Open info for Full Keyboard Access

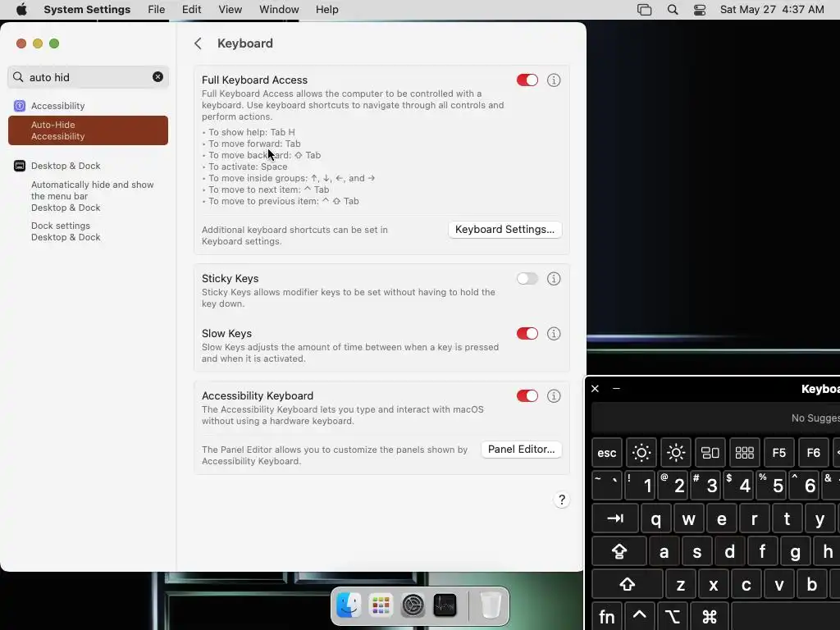pyautogui.click(x=554, y=80)
